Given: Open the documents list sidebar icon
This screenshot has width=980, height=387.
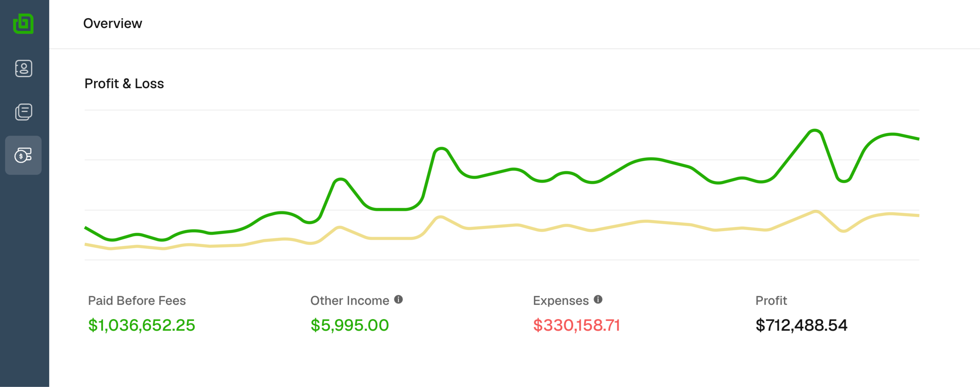Looking at the screenshot, I should click(x=23, y=112).
